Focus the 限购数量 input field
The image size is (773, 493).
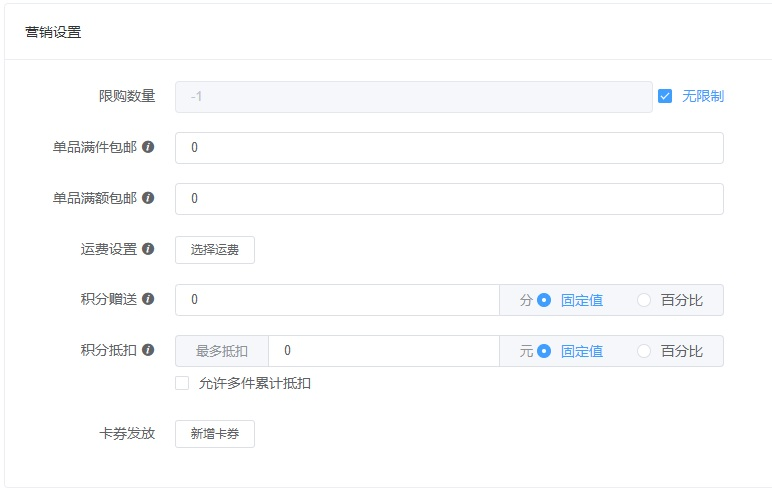point(414,97)
